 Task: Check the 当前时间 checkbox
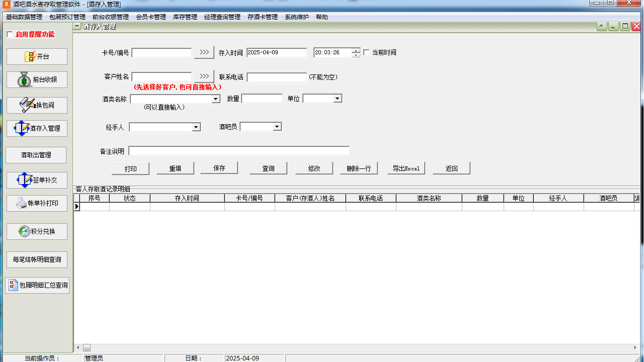366,52
